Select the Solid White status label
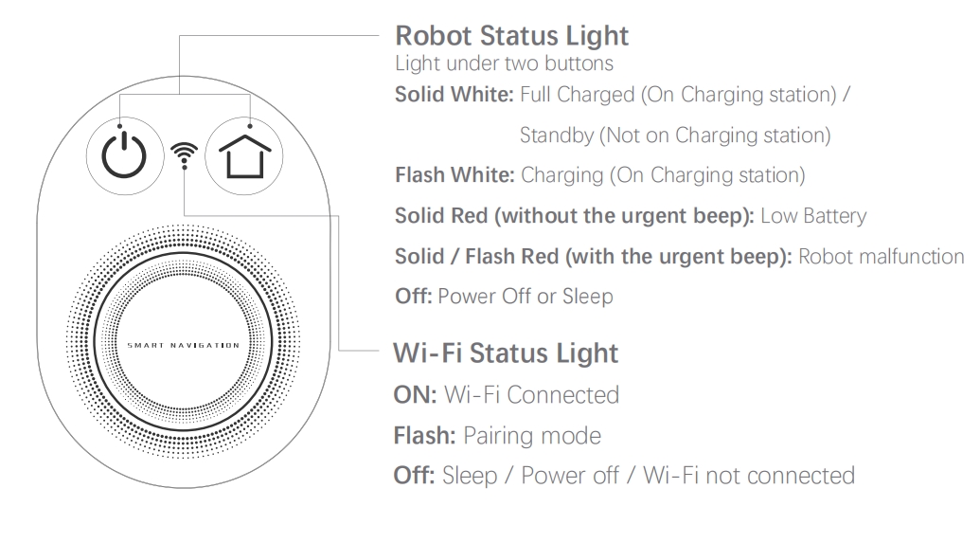This screenshot has height=543, width=980. (x=454, y=95)
